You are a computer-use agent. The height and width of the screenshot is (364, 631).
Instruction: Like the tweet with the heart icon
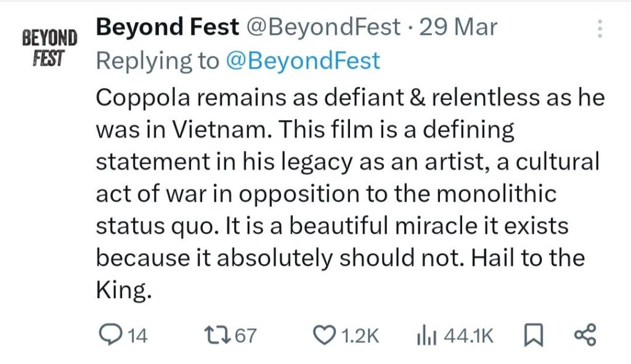click(x=325, y=335)
